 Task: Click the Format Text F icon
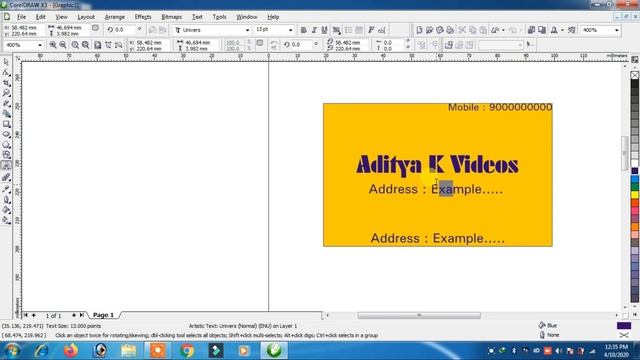(x=371, y=30)
